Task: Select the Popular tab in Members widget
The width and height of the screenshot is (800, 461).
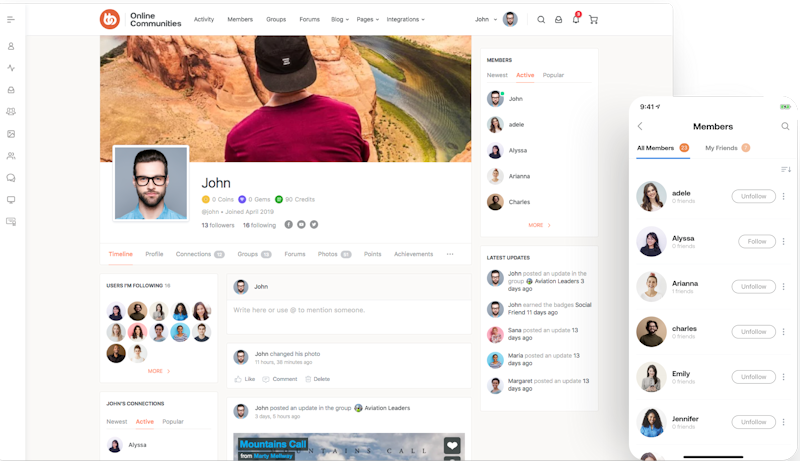Action: (x=553, y=75)
